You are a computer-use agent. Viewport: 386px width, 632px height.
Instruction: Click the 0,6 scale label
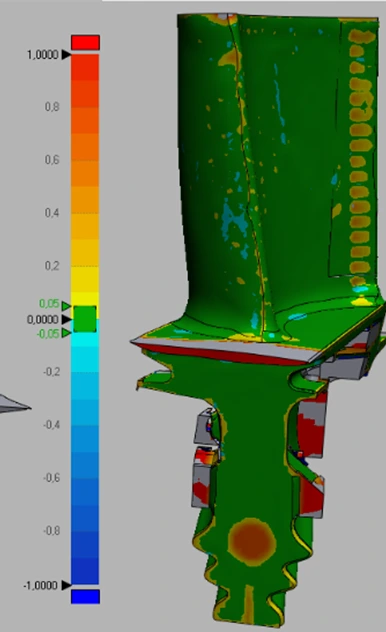(x=52, y=160)
